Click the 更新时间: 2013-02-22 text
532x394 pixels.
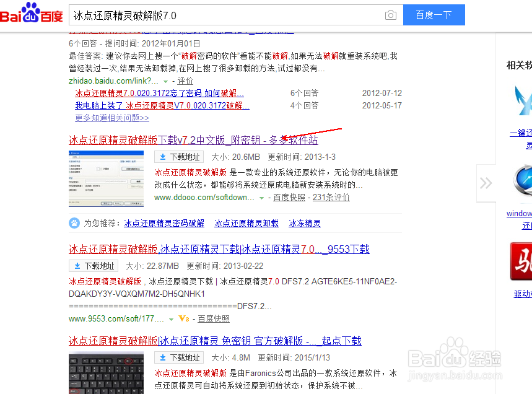225,266
